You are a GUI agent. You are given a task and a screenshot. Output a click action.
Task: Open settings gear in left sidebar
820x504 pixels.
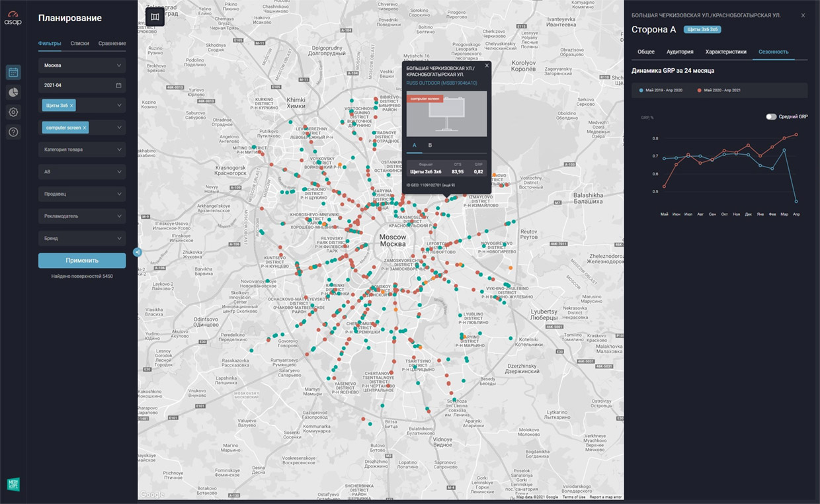[x=13, y=112]
